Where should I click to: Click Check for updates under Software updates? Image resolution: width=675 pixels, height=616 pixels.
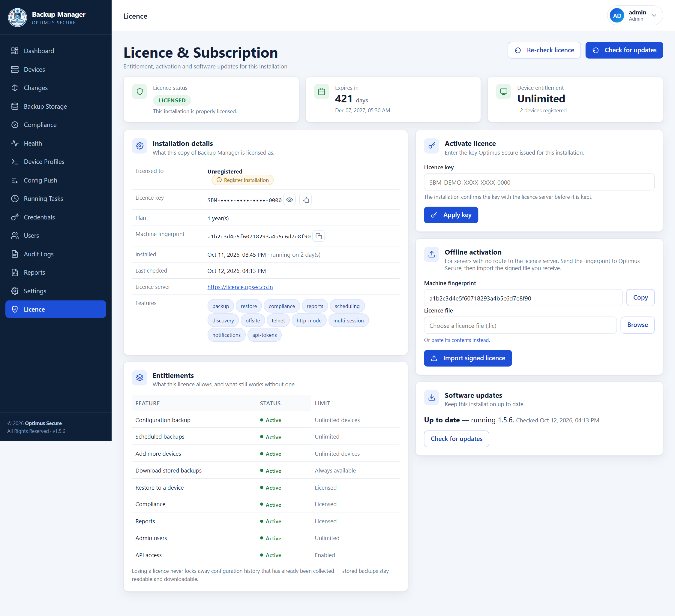pyautogui.click(x=456, y=439)
